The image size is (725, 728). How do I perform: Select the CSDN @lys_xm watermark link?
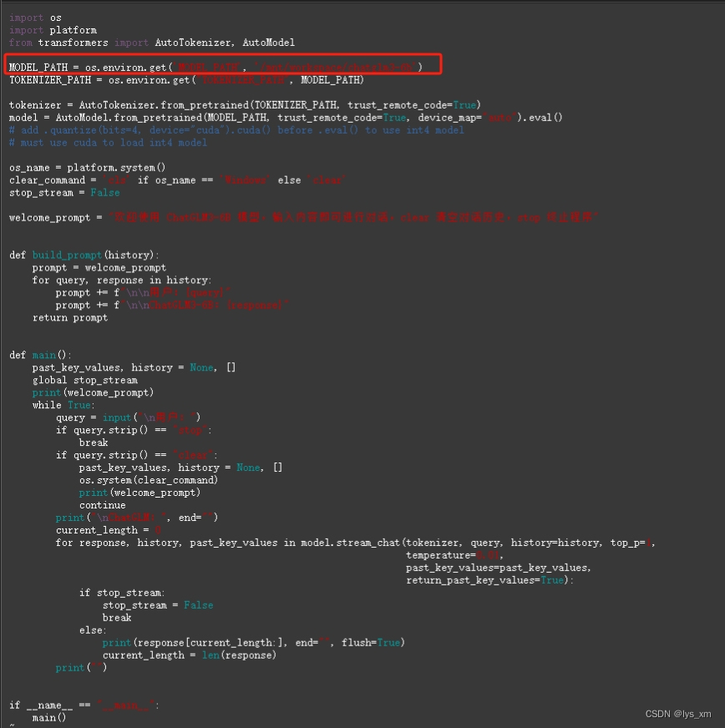click(677, 714)
